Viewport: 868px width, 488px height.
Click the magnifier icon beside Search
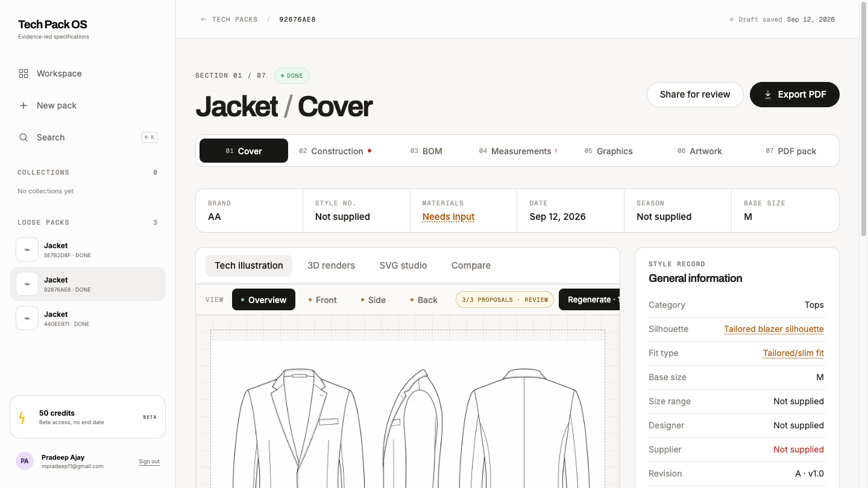[x=24, y=137]
